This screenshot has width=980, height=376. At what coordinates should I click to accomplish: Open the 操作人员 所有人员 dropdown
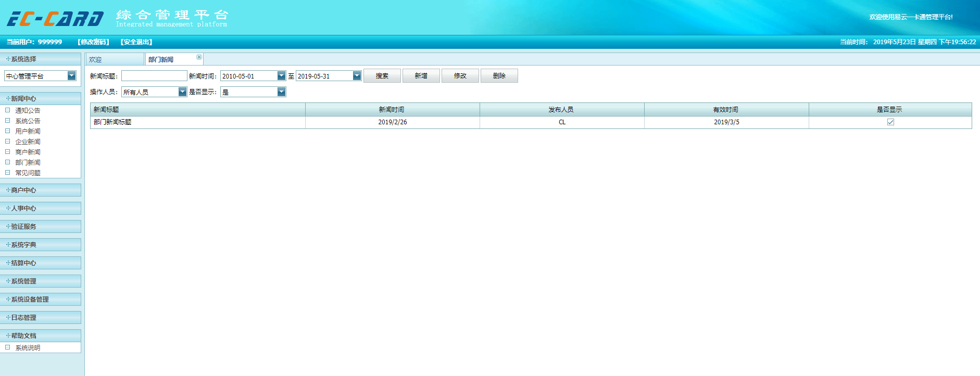pos(183,92)
